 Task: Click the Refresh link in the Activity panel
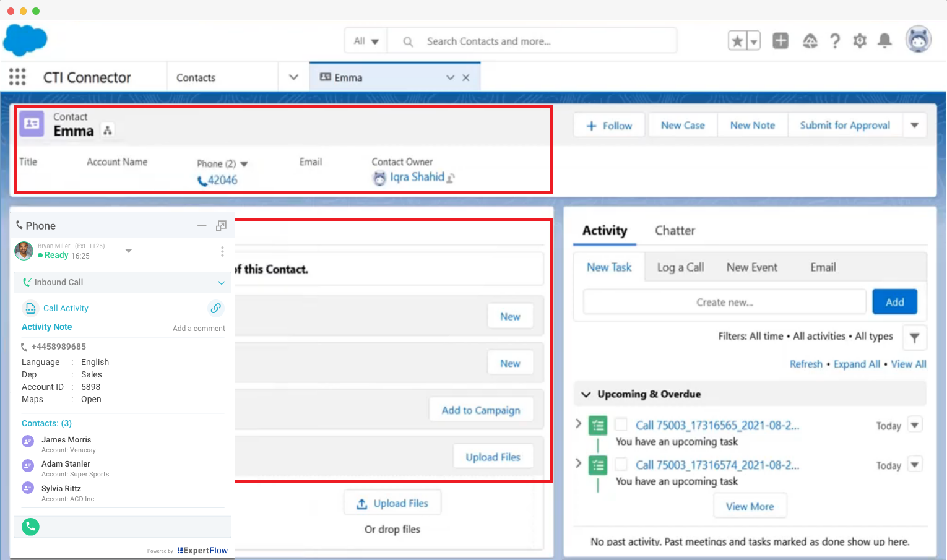click(x=806, y=364)
